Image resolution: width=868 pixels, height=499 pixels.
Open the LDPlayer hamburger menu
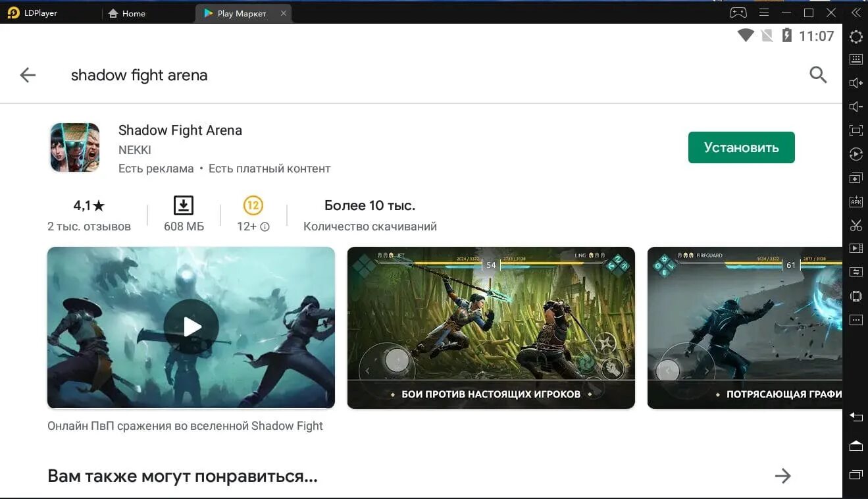pyautogui.click(x=763, y=13)
